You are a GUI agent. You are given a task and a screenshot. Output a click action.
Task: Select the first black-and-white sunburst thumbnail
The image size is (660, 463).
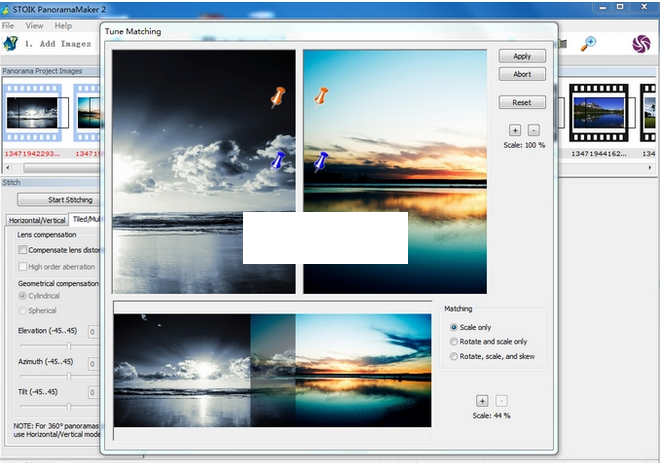point(32,112)
